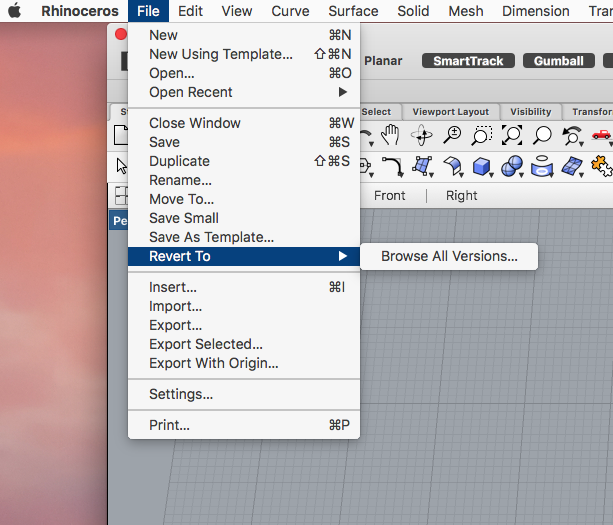Expand the Revert To submenu arrow

pyautogui.click(x=343, y=256)
